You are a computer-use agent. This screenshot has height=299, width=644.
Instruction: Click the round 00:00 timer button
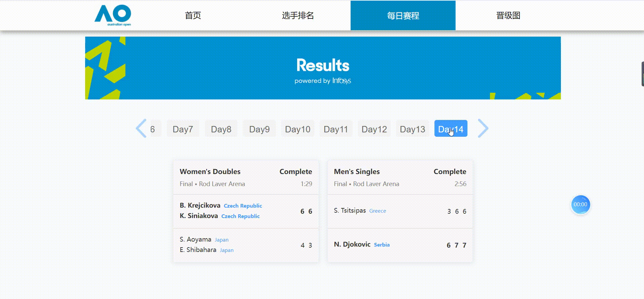pyautogui.click(x=580, y=205)
